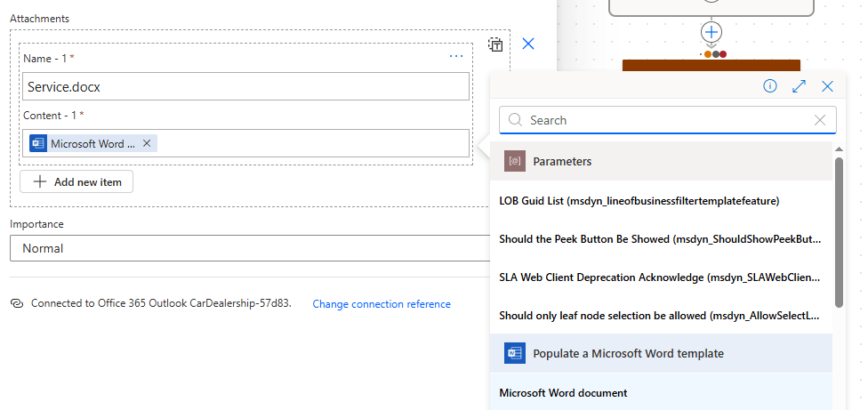Expand the dynamic content panel to full size
Image resolution: width=868 pixels, height=410 pixels.
(799, 86)
